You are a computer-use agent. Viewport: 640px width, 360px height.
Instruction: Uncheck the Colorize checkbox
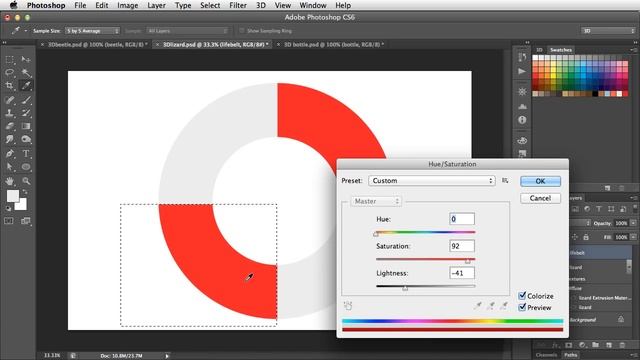(522, 296)
